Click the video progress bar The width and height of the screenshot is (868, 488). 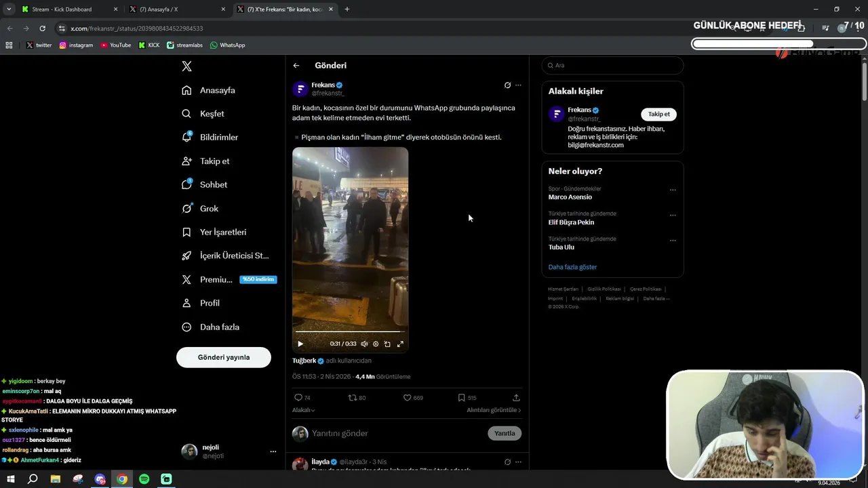coord(350,332)
